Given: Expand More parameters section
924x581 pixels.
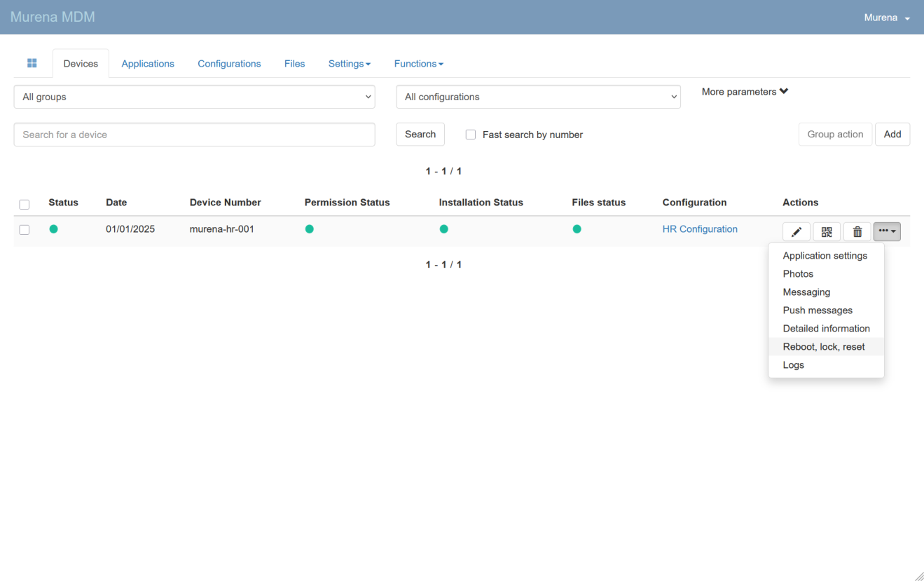Looking at the screenshot, I should (x=745, y=92).
